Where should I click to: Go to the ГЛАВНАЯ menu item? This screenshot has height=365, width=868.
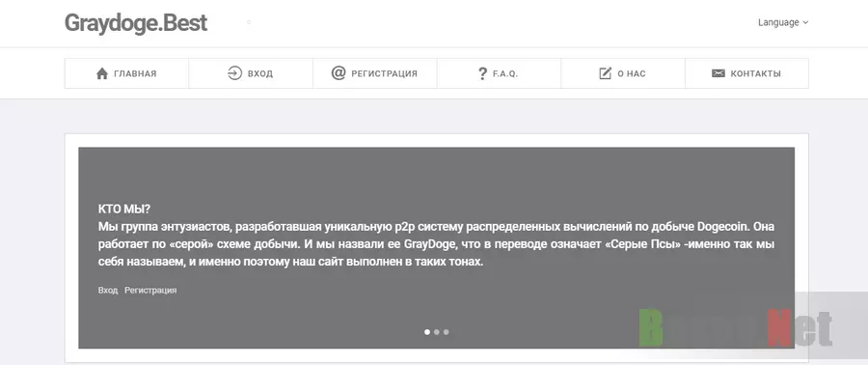tap(126, 73)
